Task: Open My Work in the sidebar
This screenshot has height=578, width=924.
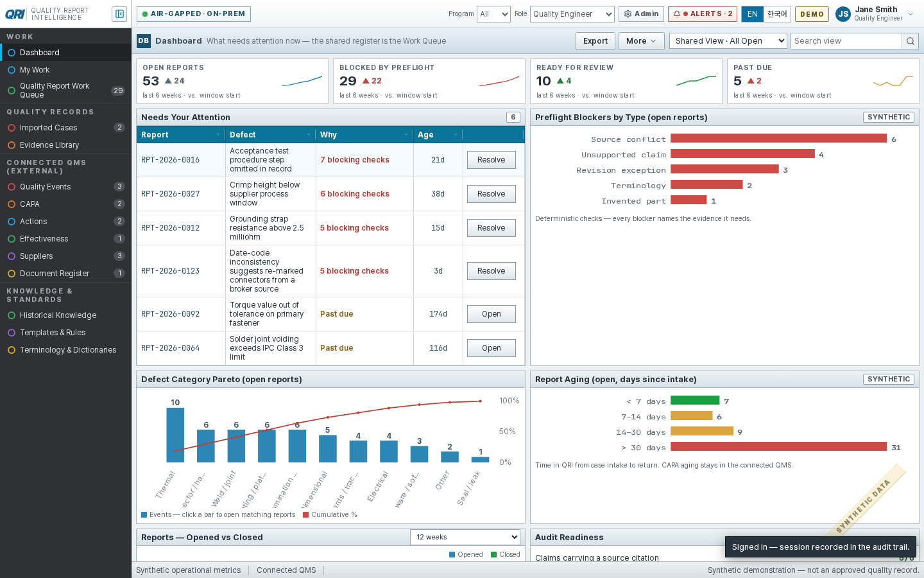Action: click(65, 70)
